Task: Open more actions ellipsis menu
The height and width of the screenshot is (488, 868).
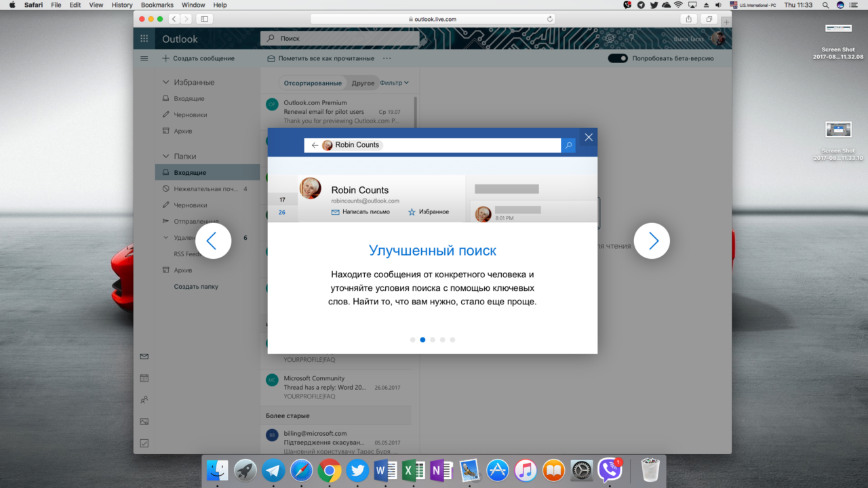Action: [x=387, y=58]
